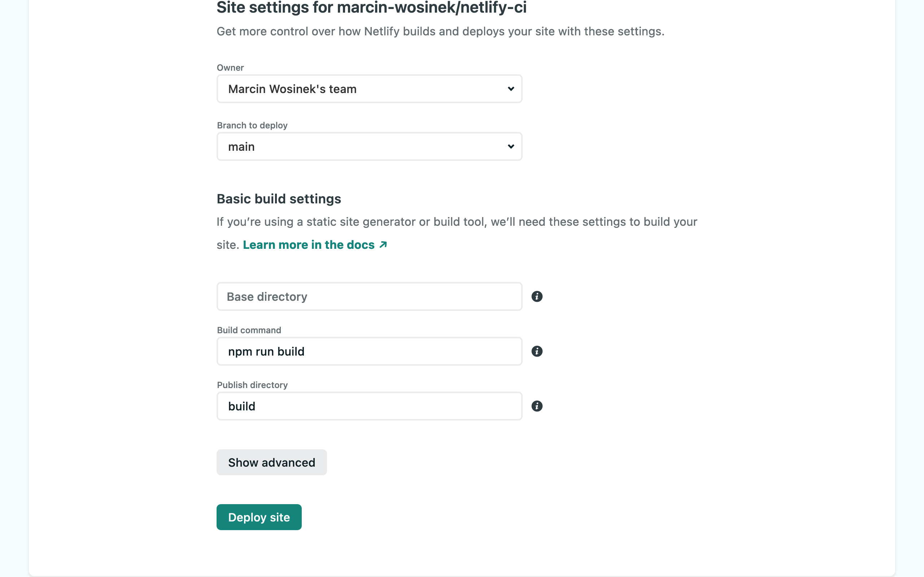924x577 pixels.
Task: Click the Publish directory field containing "build"
Action: [x=369, y=406]
